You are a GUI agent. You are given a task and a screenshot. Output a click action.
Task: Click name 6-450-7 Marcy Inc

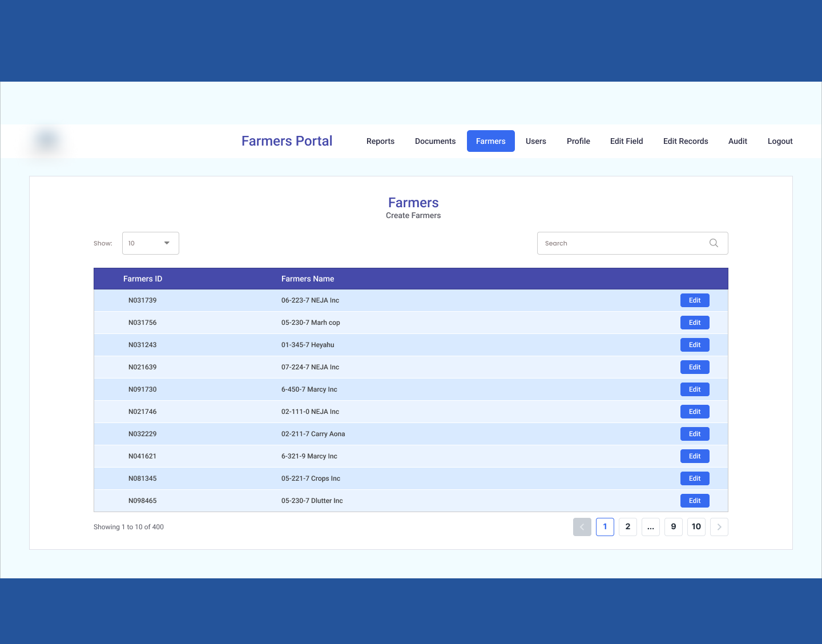(309, 389)
